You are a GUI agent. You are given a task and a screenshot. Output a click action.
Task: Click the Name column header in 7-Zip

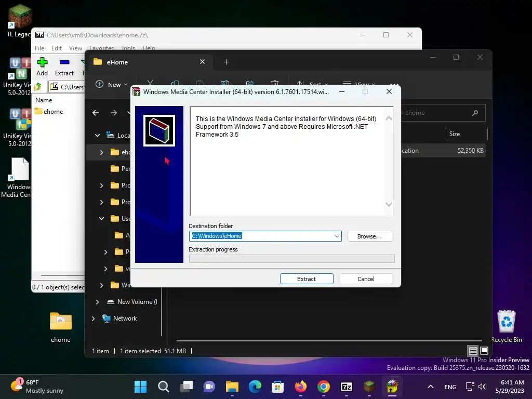point(44,100)
